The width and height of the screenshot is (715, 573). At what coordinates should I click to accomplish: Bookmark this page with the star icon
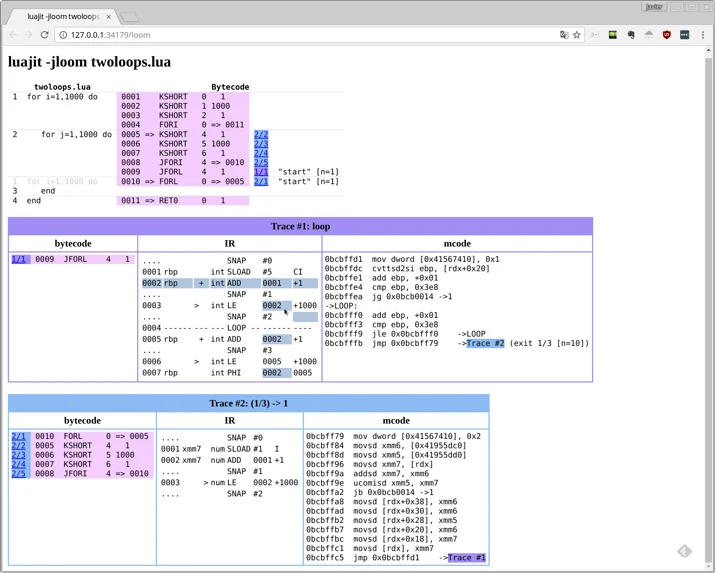click(x=576, y=35)
